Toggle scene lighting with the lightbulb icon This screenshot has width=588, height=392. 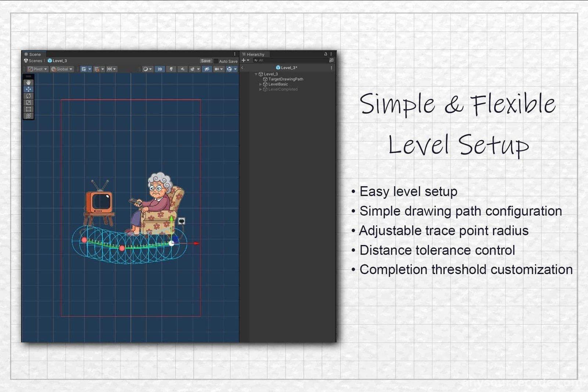pos(171,69)
